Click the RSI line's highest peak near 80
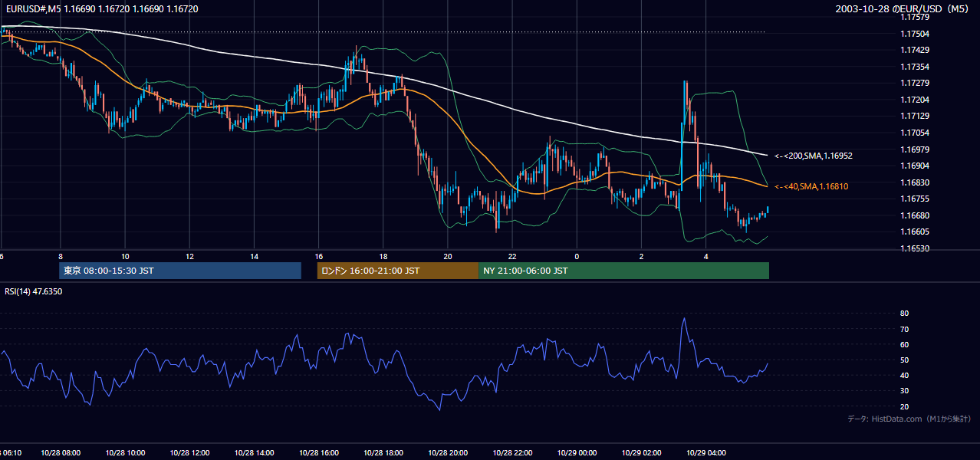 (684, 319)
